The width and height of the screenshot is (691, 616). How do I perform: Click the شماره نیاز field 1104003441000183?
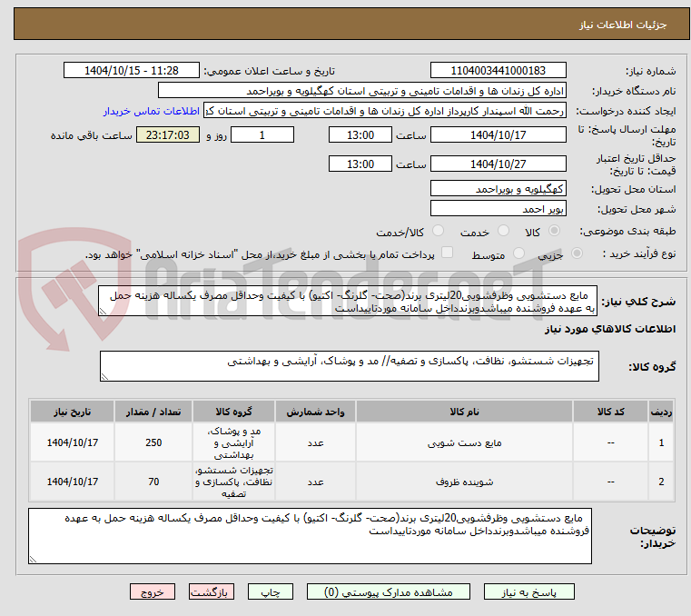coord(498,71)
